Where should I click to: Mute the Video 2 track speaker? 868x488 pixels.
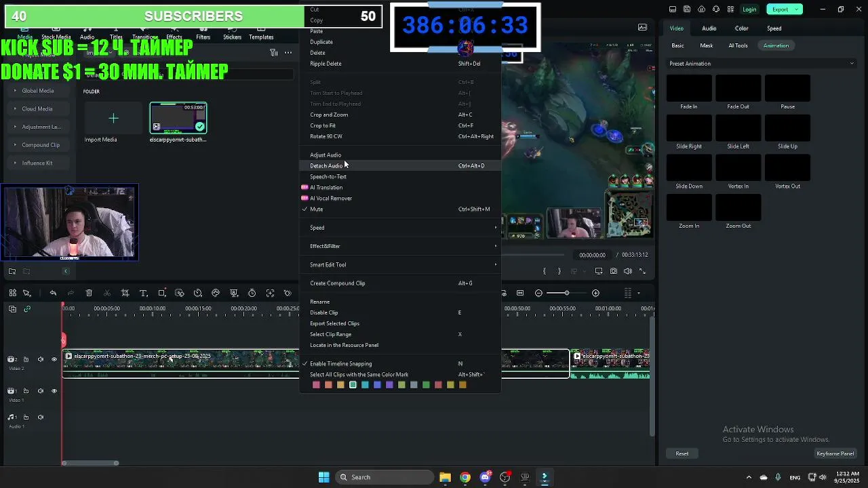click(x=40, y=359)
